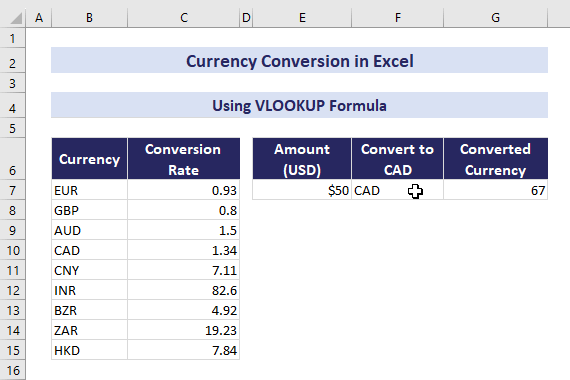This screenshot has width=570, height=380.
Task: Click the 'Currency Conversion in Excel' title
Action: 300,60
